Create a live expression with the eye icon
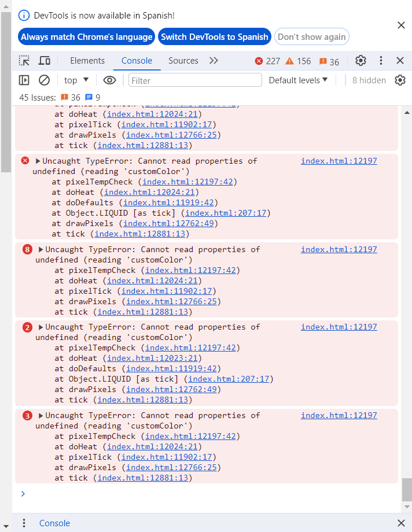Viewport: 412px width, 532px height. click(109, 80)
